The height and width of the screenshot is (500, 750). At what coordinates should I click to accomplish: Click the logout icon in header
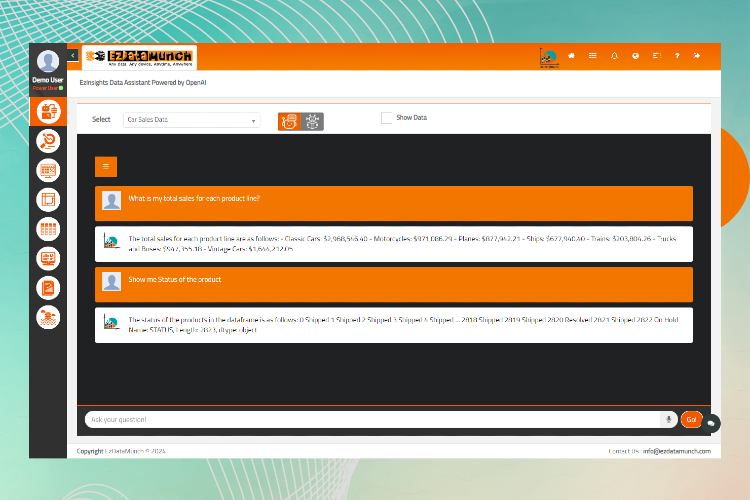coord(696,56)
